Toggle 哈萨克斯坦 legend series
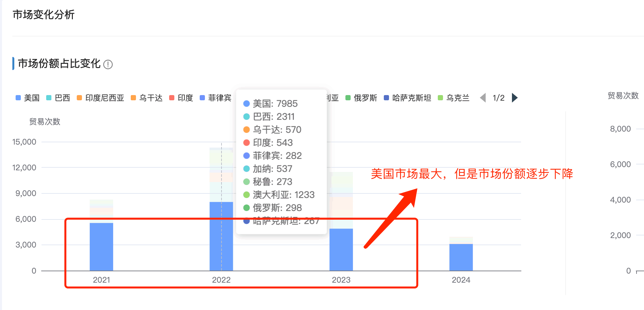 click(408, 98)
